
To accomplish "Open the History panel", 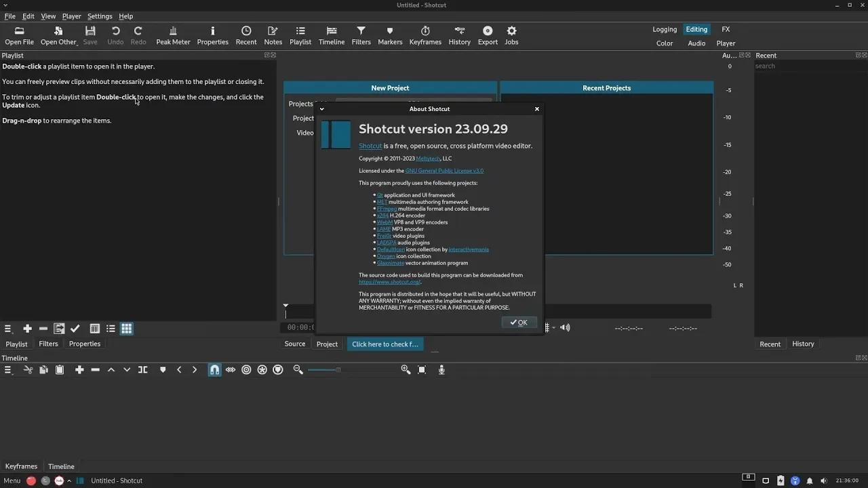I will pyautogui.click(x=459, y=35).
